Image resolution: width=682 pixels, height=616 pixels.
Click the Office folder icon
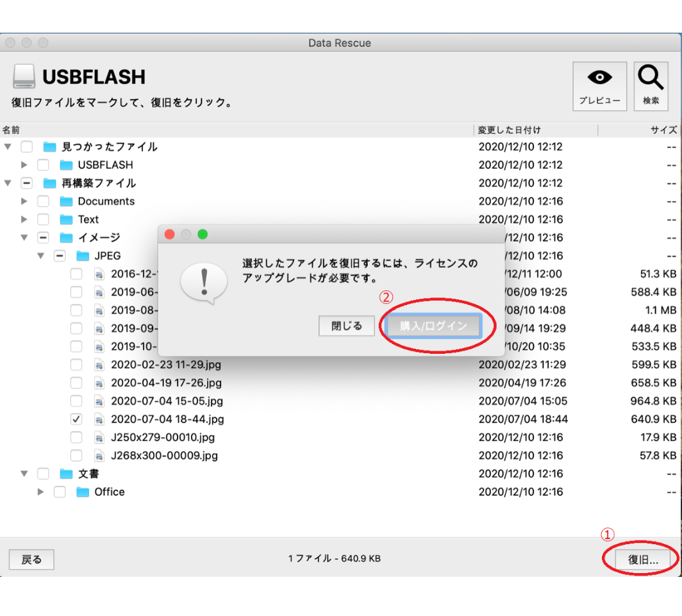coord(83,492)
